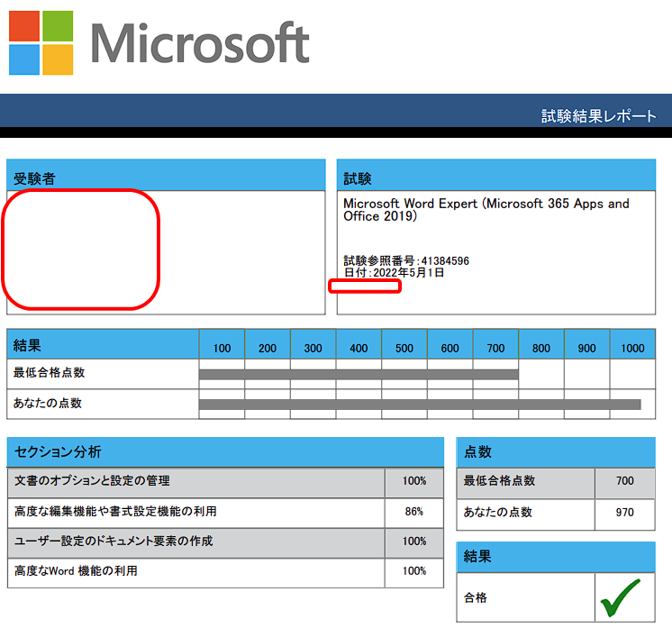This screenshot has height=628, width=672.
Task: Click the 970 score value
Action: pos(624,513)
